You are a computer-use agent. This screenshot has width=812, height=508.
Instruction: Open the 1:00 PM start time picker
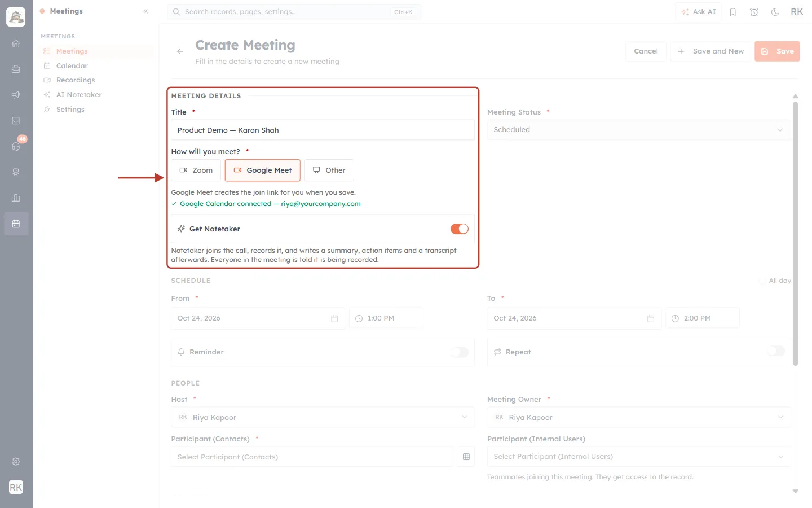point(386,318)
